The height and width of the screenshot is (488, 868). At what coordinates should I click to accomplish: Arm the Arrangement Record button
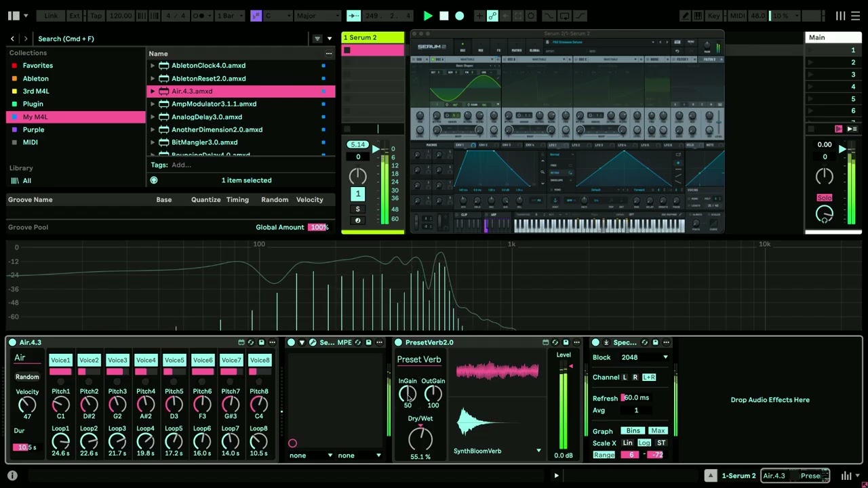[459, 16]
